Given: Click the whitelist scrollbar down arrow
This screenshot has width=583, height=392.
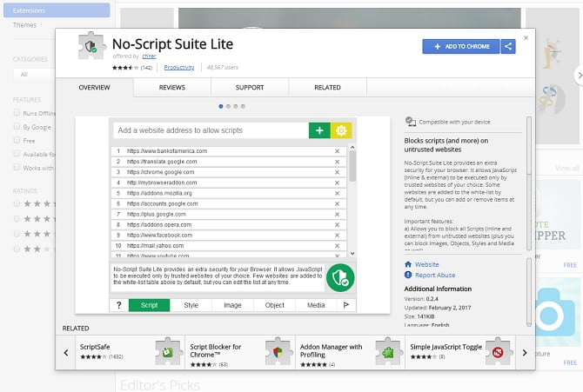Looking at the screenshot, I should coord(352,254).
